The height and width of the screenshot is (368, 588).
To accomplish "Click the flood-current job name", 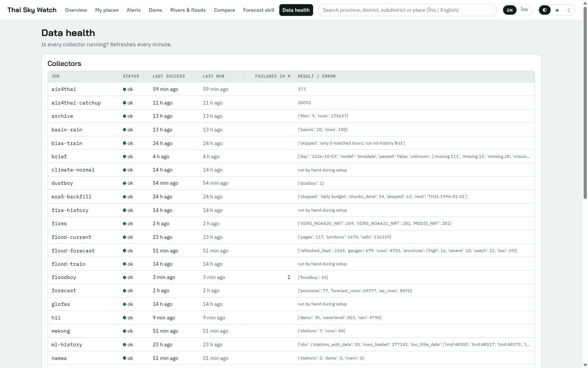I will tap(71, 237).
